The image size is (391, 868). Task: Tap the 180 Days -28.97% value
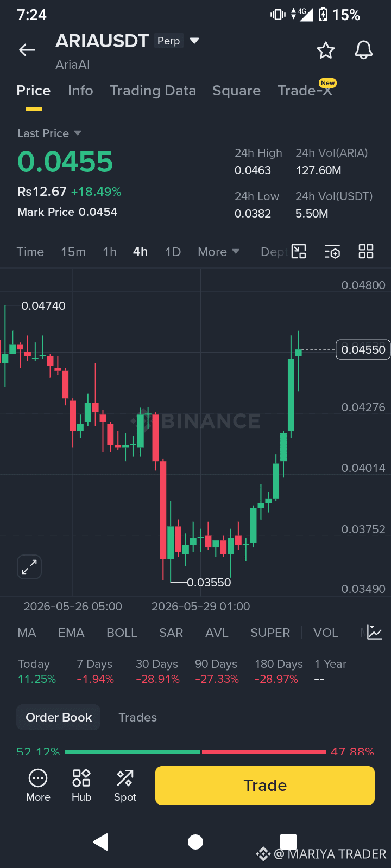click(x=276, y=679)
